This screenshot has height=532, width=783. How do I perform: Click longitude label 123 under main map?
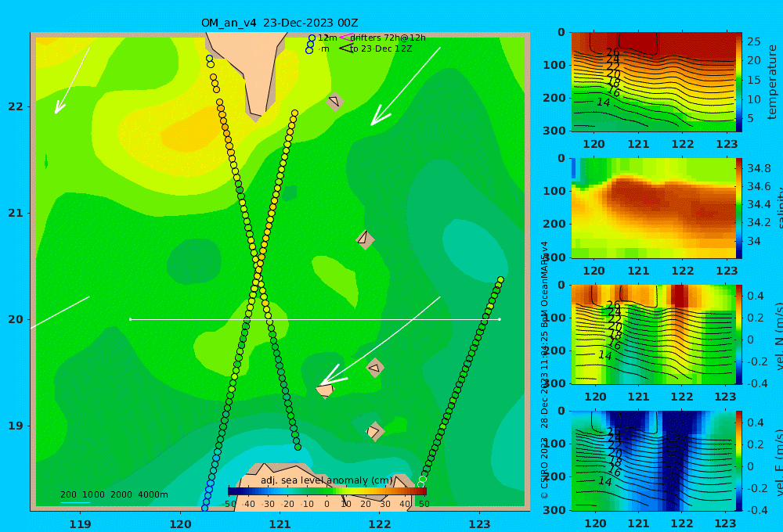coord(479,524)
